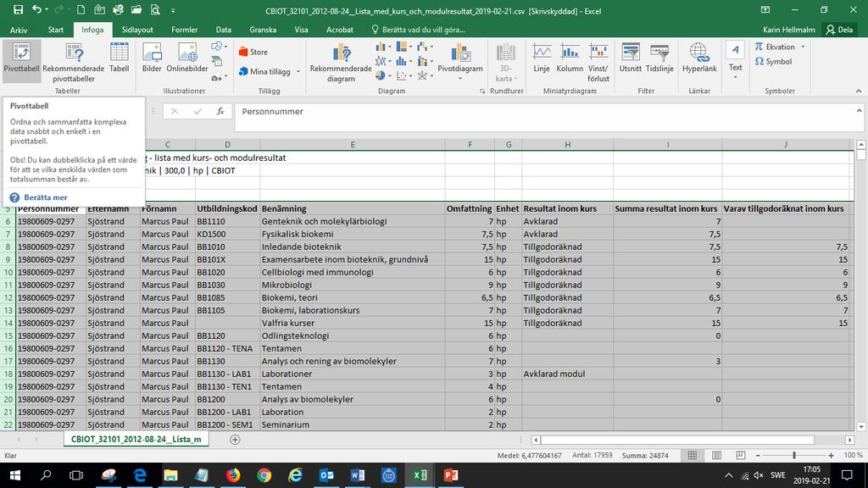Open the Ribbon display options icon
The image size is (868, 488).
(x=765, y=10)
